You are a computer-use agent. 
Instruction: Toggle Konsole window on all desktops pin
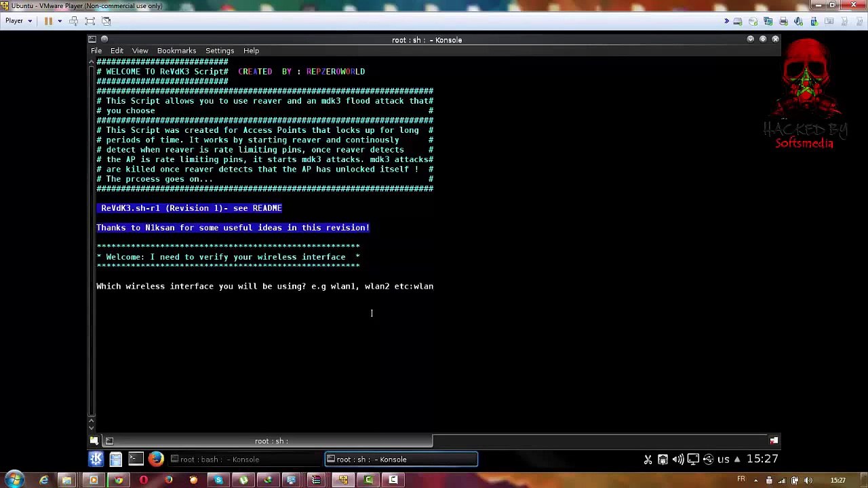(x=104, y=39)
